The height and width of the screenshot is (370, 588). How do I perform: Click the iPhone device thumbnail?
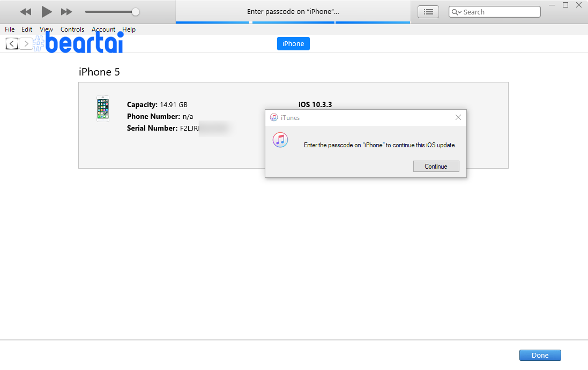(x=103, y=109)
